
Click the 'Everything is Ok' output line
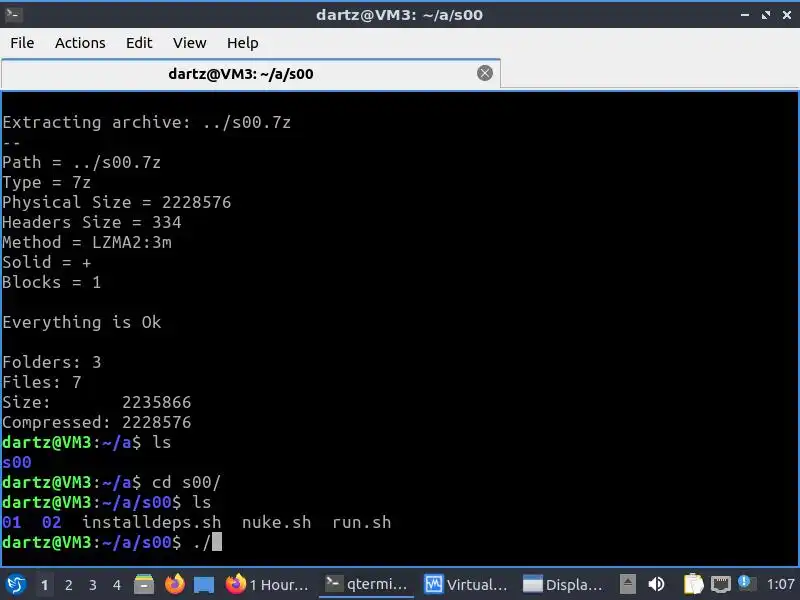[82, 322]
